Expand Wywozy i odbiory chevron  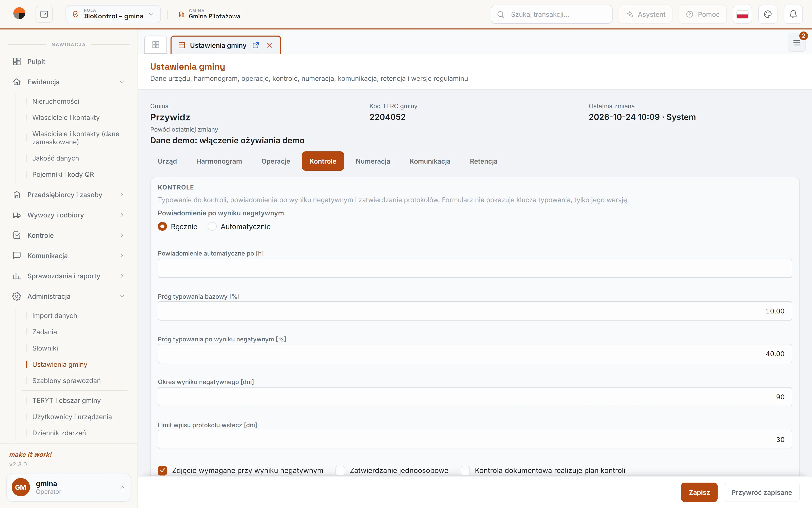(x=122, y=215)
